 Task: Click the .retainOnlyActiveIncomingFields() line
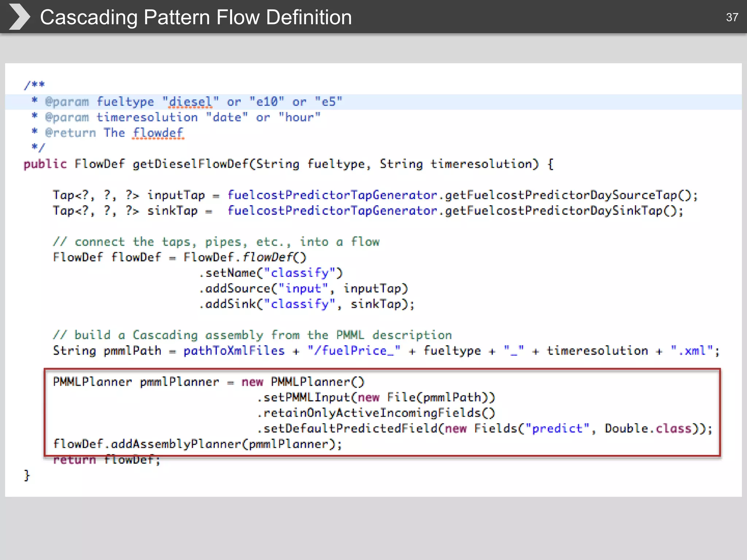pyautogui.click(x=376, y=413)
